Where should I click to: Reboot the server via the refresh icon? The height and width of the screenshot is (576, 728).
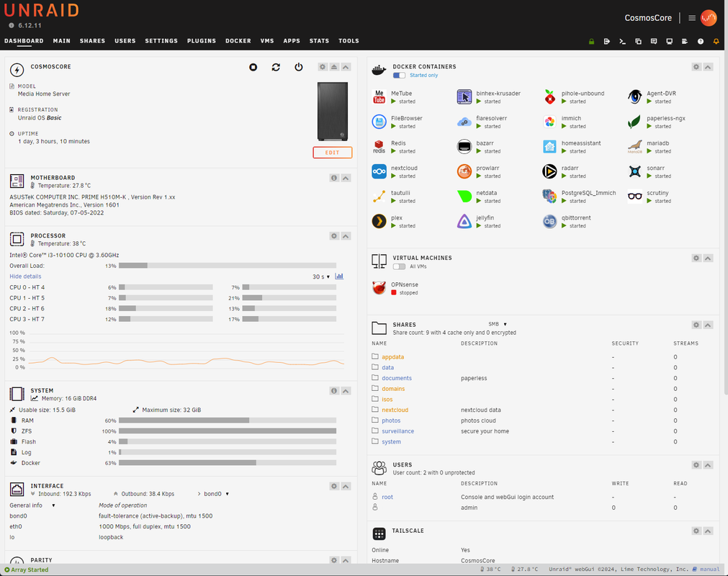[x=276, y=67]
